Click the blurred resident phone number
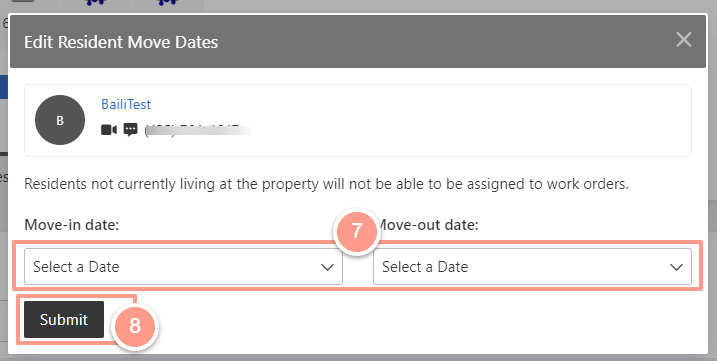The height and width of the screenshot is (361, 717). [198, 130]
